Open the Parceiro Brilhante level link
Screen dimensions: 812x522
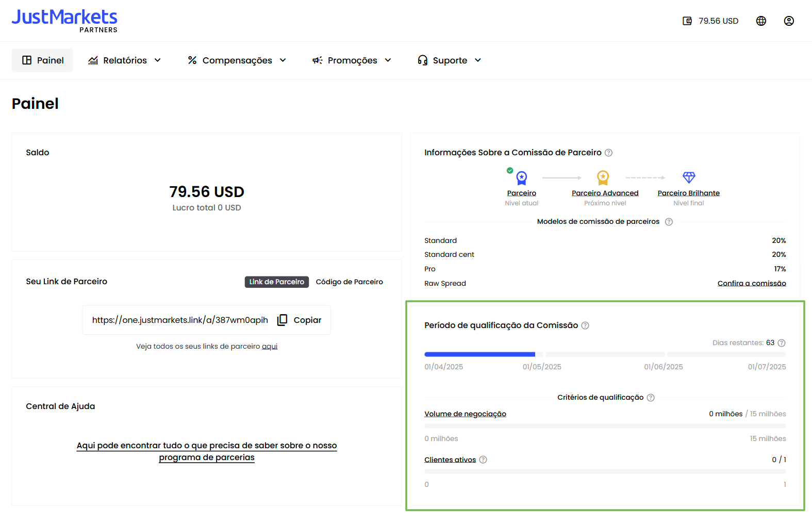(x=689, y=193)
